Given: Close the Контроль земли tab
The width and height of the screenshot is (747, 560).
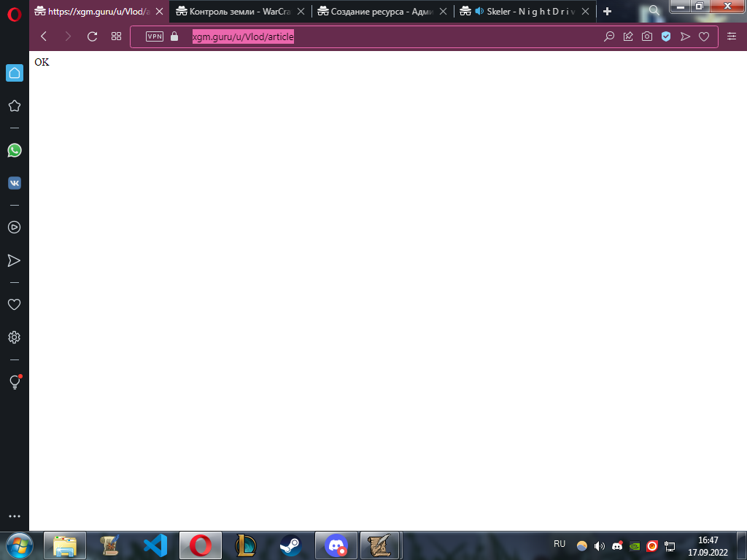Looking at the screenshot, I should coord(301,12).
